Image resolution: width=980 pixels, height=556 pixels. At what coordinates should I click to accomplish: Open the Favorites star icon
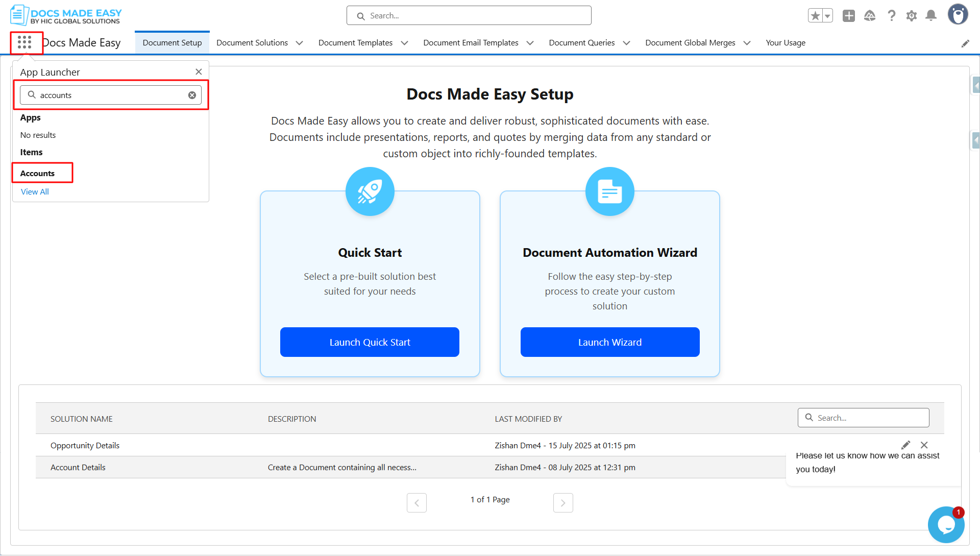pos(815,16)
